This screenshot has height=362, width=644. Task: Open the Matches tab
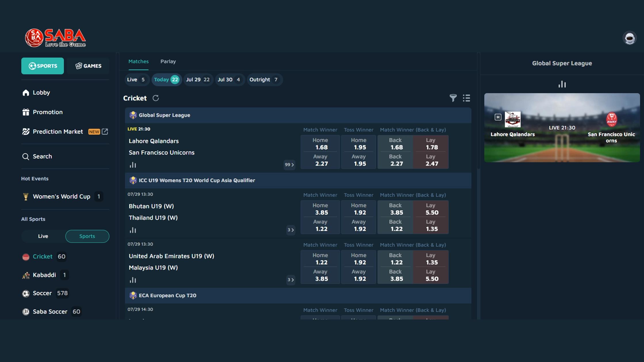[139, 61]
